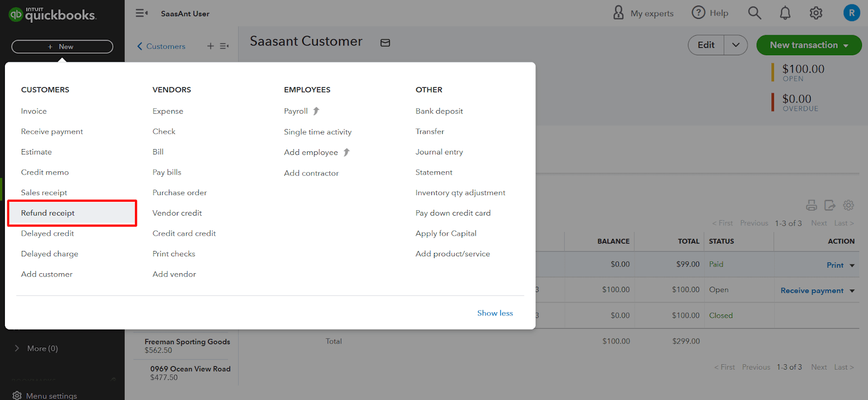The image size is (868, 400).
Task: Choose Journal entry
Action: 439,152
